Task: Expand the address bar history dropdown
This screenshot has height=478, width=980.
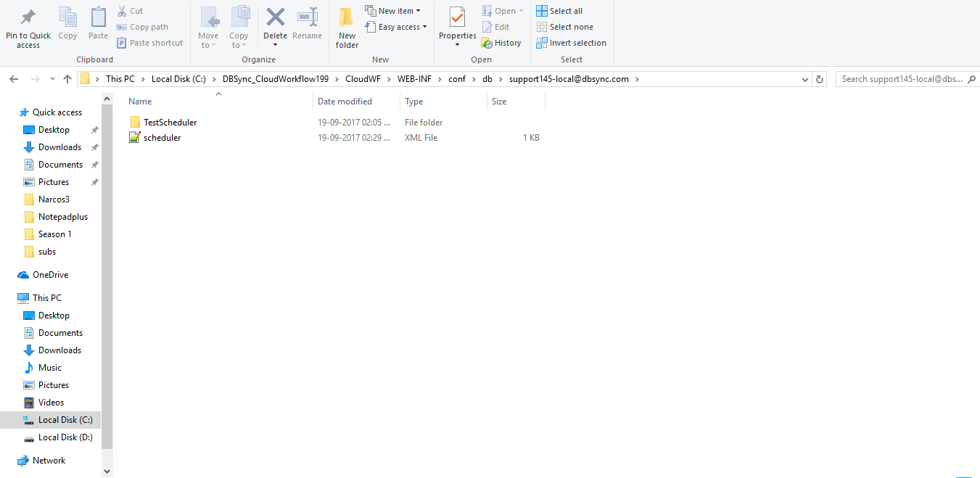Action: pos(805,79)
